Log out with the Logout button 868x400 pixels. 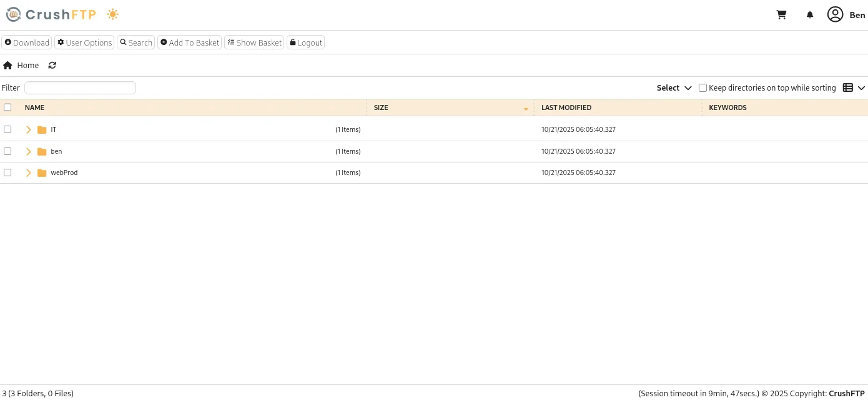306,42
